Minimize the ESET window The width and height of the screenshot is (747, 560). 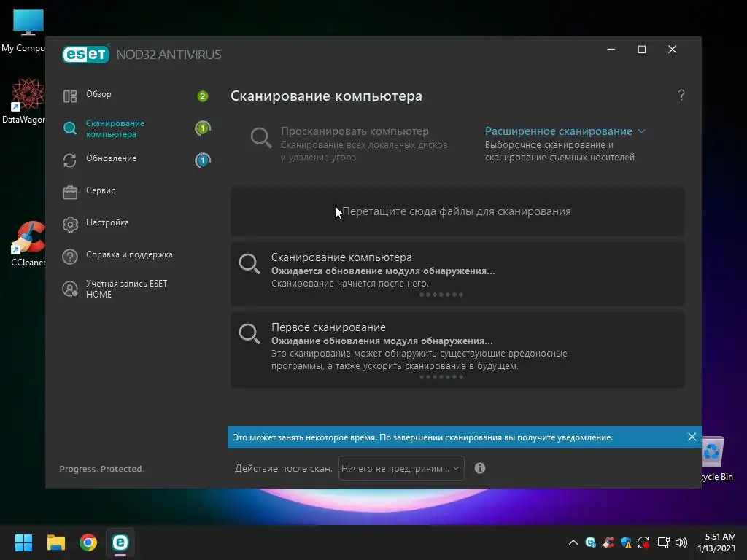click(611, 49)
